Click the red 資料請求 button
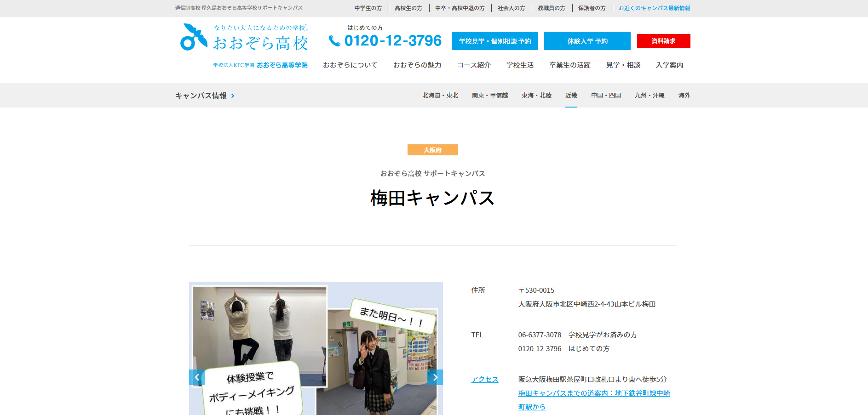This screenshot has height=415, width=868. [x=663, y=41]
